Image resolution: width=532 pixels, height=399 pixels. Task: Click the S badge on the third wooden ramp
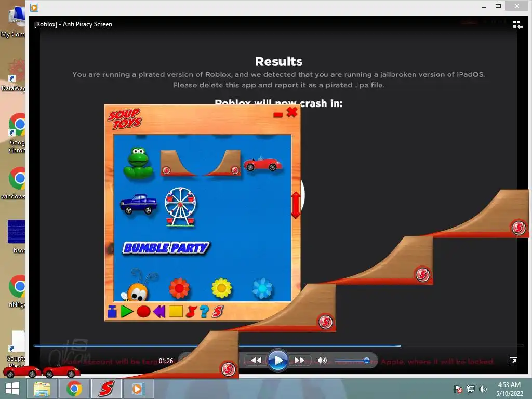click(325, 322)
